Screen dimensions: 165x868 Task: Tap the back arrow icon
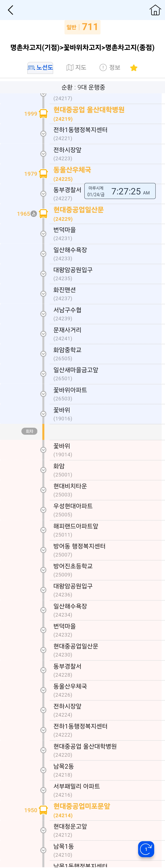[x=10, y=10]
